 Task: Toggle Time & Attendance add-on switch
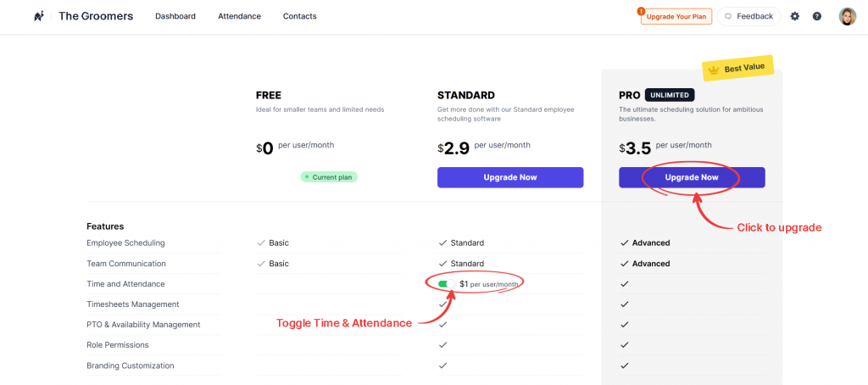(x=446, y=283)
